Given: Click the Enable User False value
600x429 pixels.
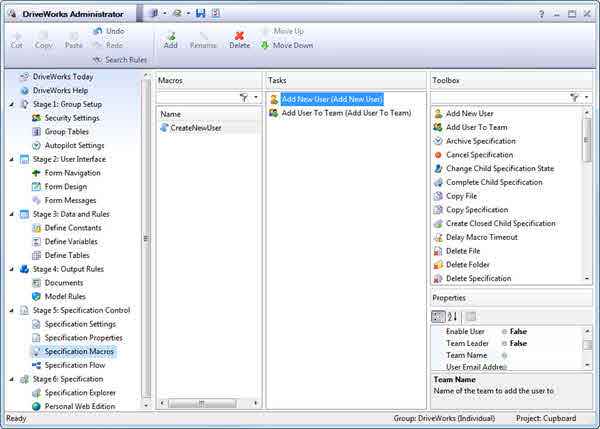Looking at the screenshot, I should click(x=518, y=331).
